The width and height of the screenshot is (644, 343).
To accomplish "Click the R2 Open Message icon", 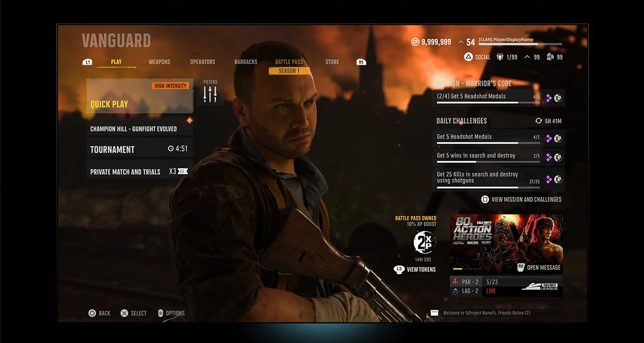I will tap(521, 267).
